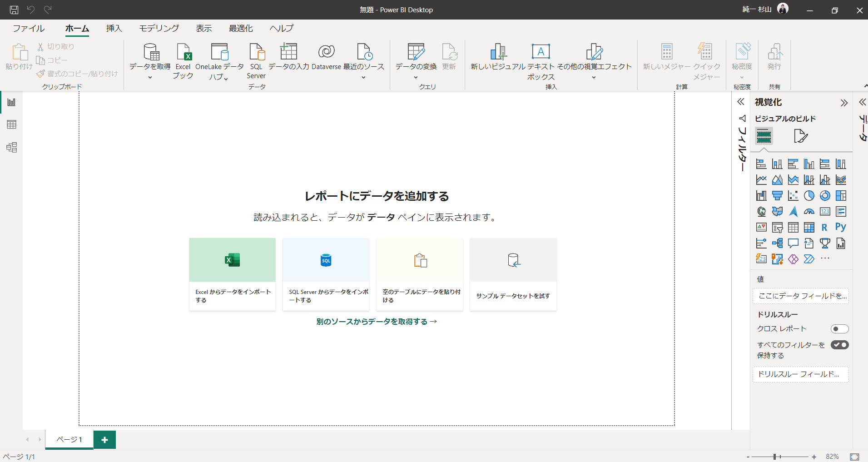Select the R script visual

[x=825, y=228]
